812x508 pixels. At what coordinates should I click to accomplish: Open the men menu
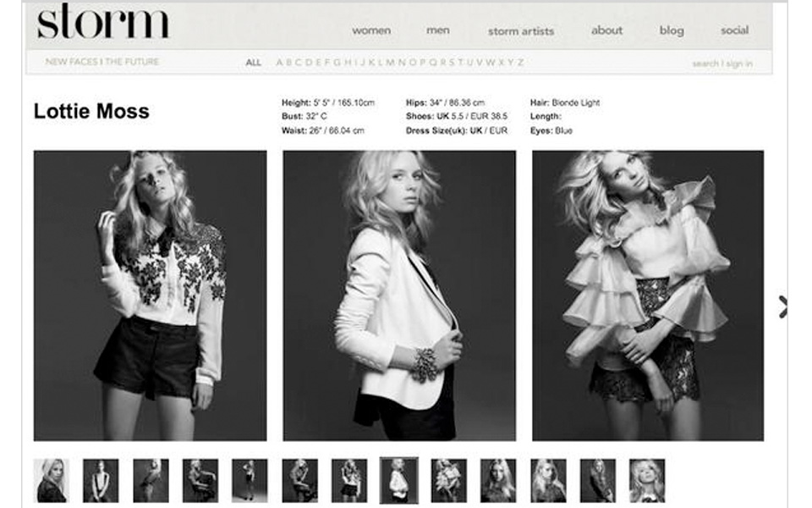pyautogui.click(x=437, y=30)
